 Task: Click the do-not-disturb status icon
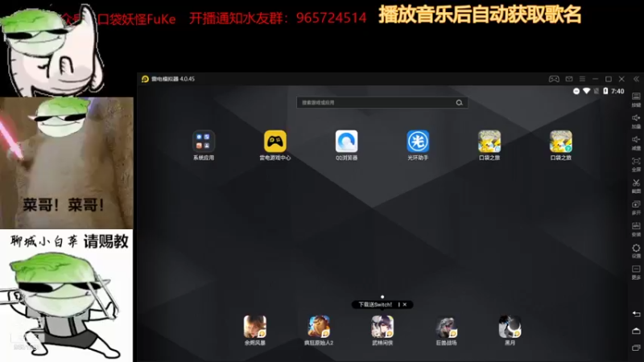click(x=576, y=91)
